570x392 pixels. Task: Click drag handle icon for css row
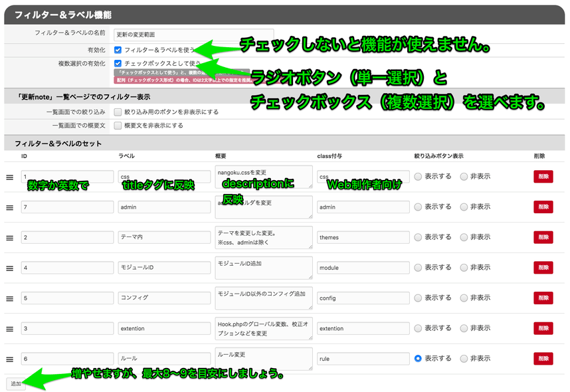(x=10, y=177)
